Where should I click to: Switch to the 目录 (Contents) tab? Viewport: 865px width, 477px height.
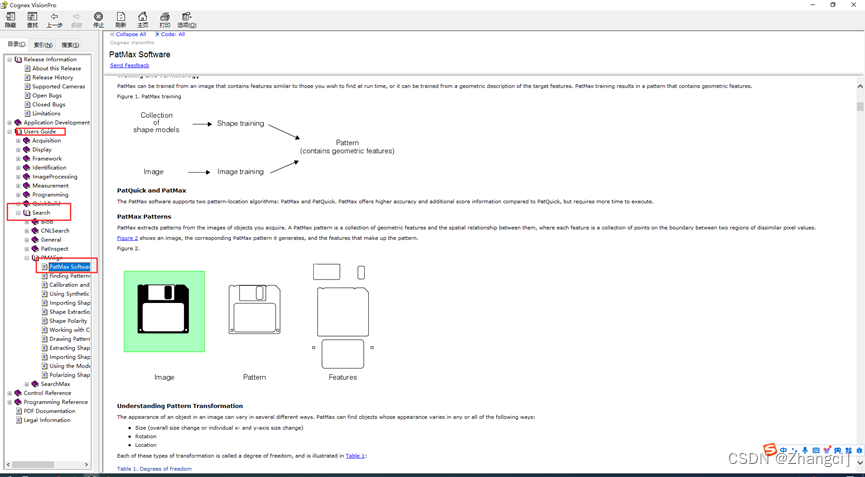tap(16, 45)
